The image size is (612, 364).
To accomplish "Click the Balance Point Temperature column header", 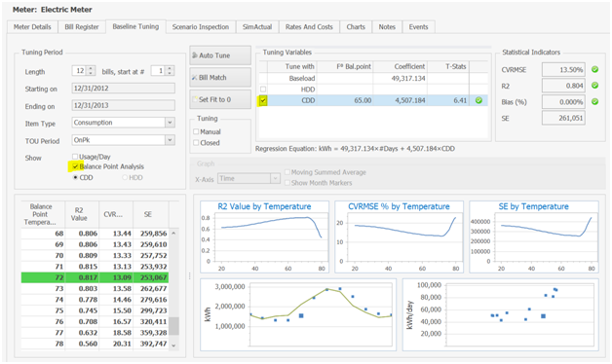I will tap(43, 214).
